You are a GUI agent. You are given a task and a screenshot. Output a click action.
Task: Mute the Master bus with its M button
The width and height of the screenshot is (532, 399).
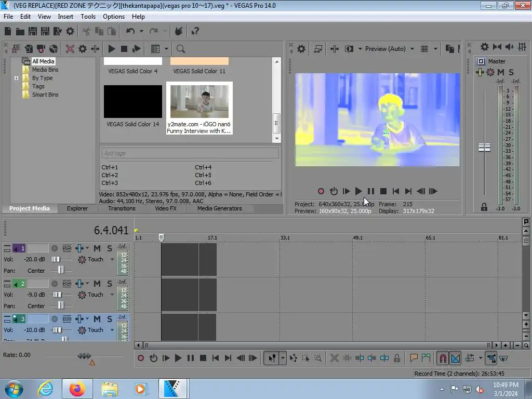(x=500, y=72)
